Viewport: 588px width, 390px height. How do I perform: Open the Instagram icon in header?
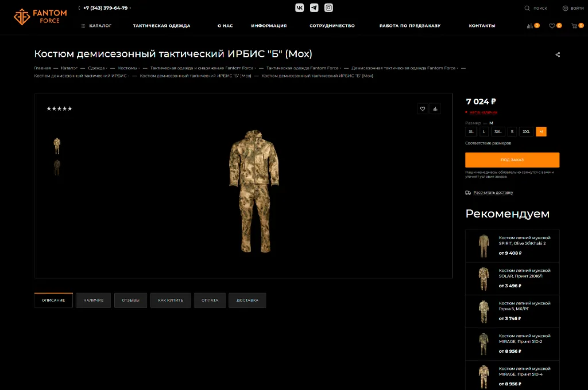pos(328,8)
